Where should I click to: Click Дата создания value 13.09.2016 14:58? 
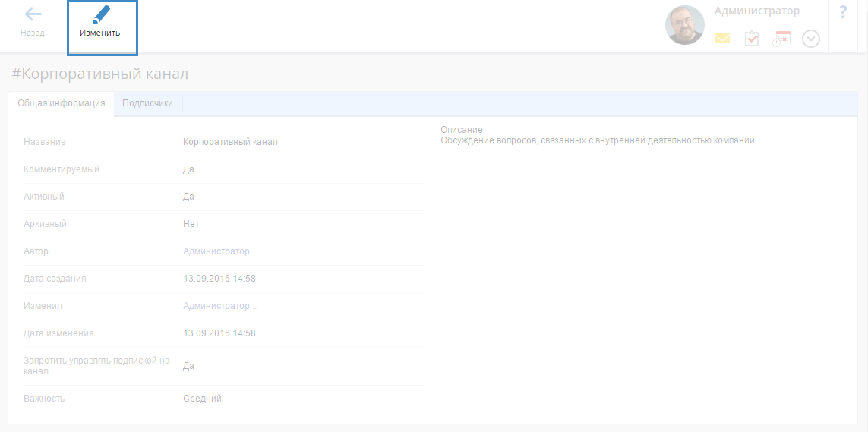(x=219, y=279)
